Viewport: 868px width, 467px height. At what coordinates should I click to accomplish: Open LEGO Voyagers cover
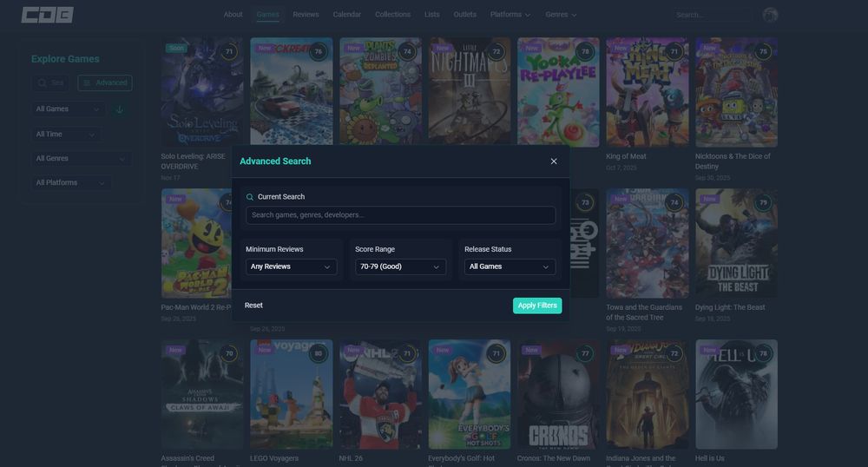(x=291, y=394)
